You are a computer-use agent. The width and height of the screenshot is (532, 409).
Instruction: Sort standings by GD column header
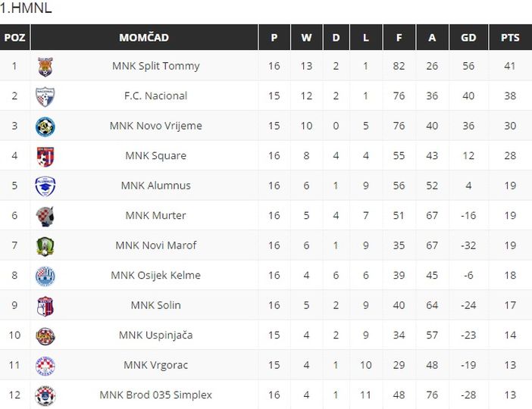pos(468,37)
